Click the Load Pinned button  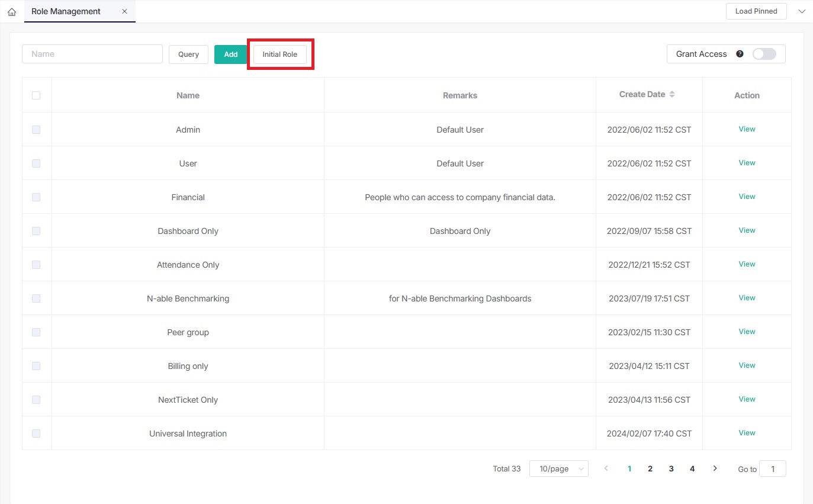(x=756, y=11)
